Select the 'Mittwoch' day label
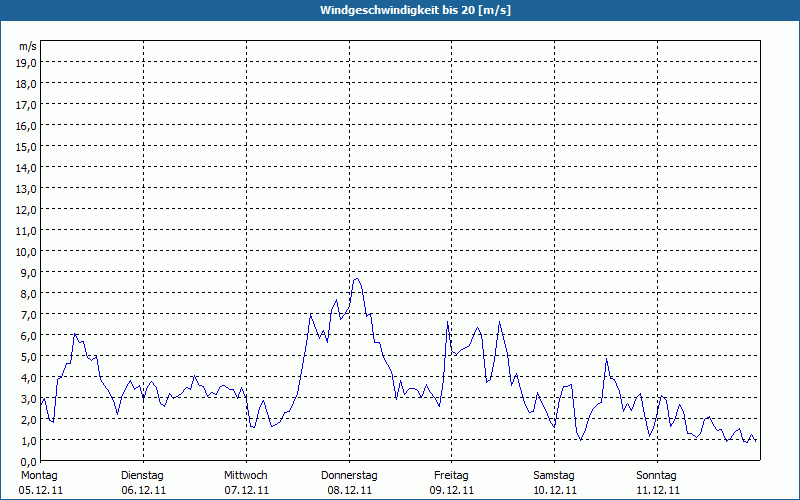Image resolution: width=800 pixels, height=500 pixels. [x=246, y=476]
